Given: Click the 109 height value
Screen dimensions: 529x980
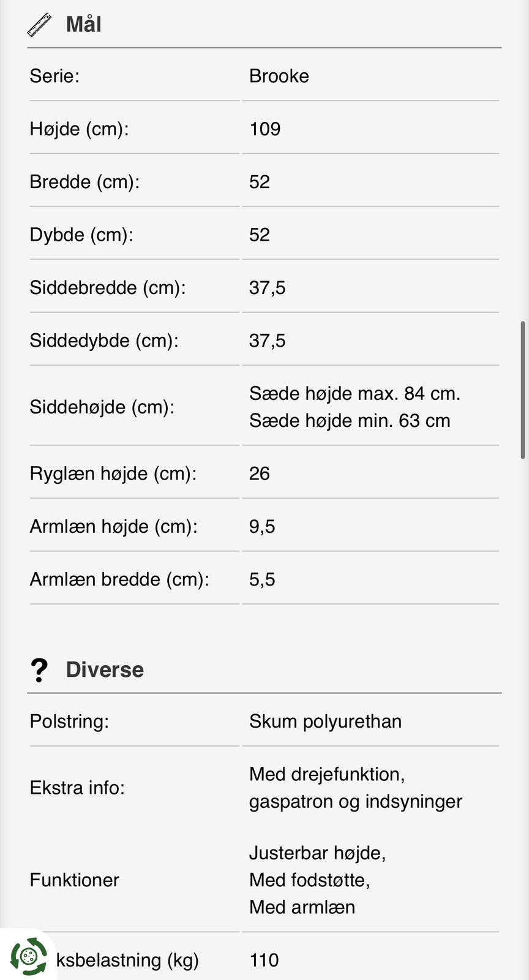Looking at the screenshot, I should [264, 129].
